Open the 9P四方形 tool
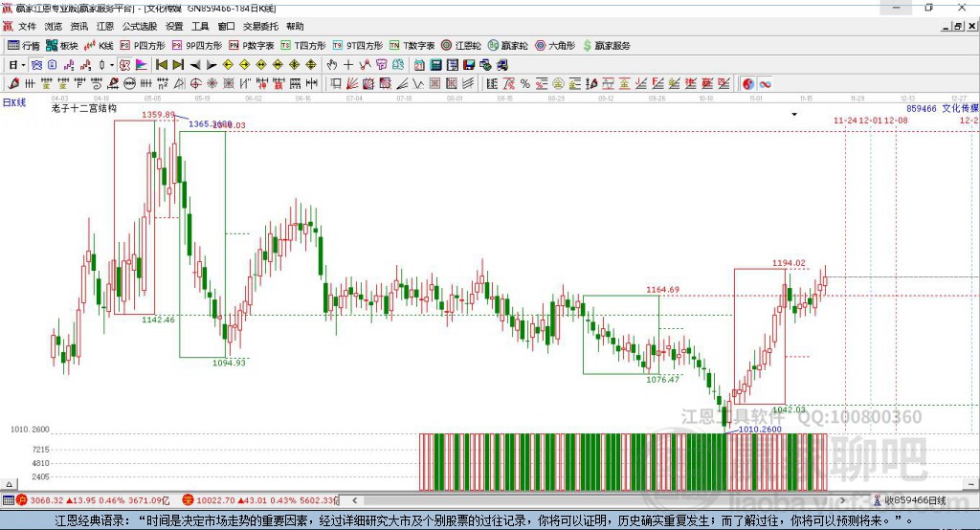Screen dimensions: 980x530 click(197, 46)
